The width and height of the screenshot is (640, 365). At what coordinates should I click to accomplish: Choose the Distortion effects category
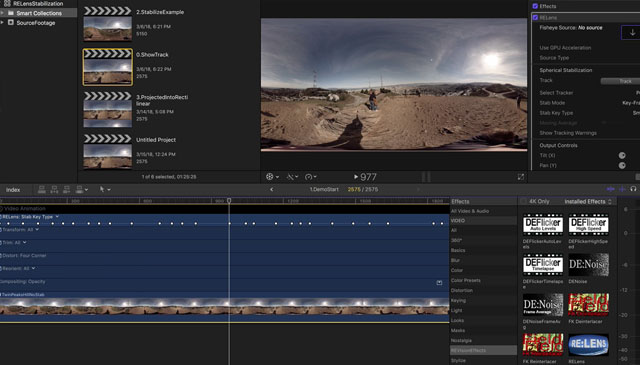[x=462, y=290]
